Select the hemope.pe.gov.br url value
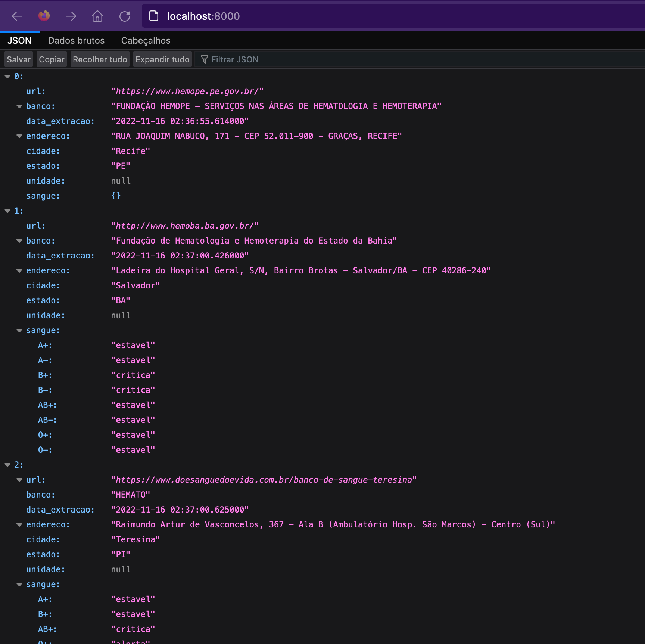645x644 pixels. tap(187, 91)
